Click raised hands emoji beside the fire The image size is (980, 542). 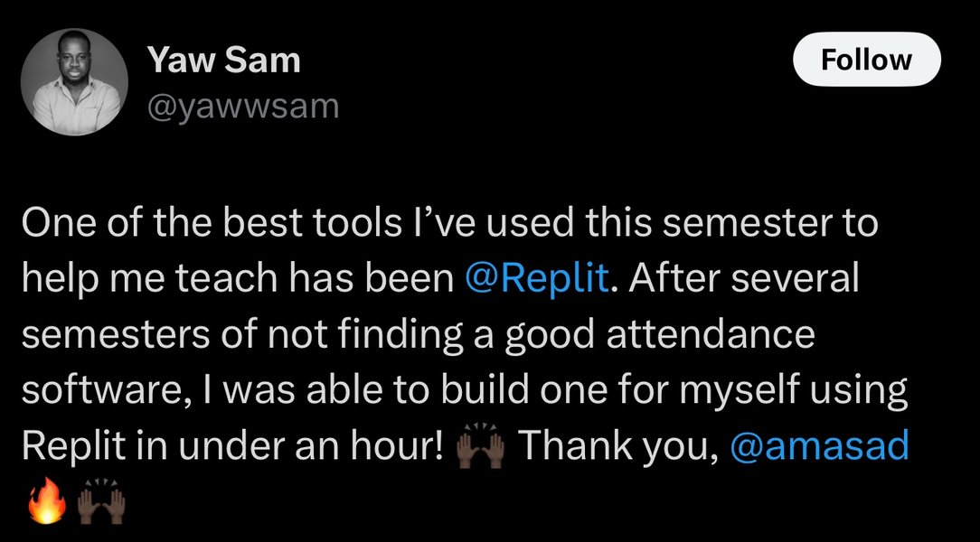[102, 500]
